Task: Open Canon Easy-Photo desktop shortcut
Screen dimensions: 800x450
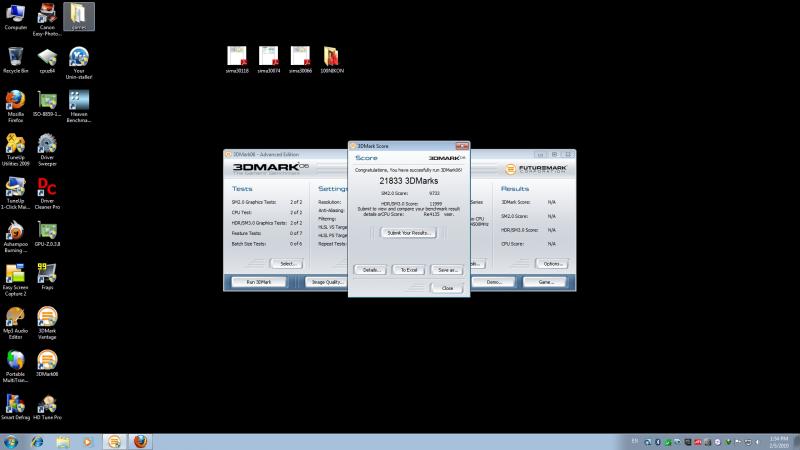Action: coord(47,19)
